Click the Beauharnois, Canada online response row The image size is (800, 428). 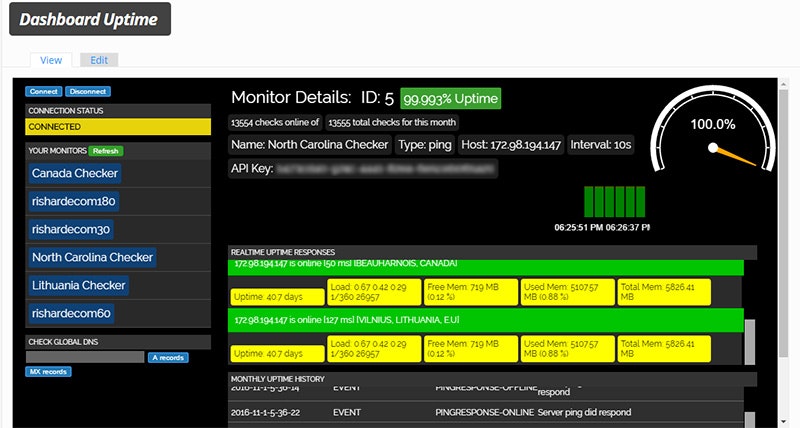pyautogui.click(x=486, y=267)
